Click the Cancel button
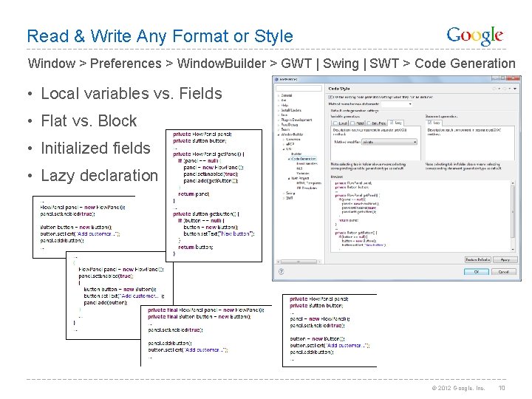532x399 pixels. click(503, 272)
